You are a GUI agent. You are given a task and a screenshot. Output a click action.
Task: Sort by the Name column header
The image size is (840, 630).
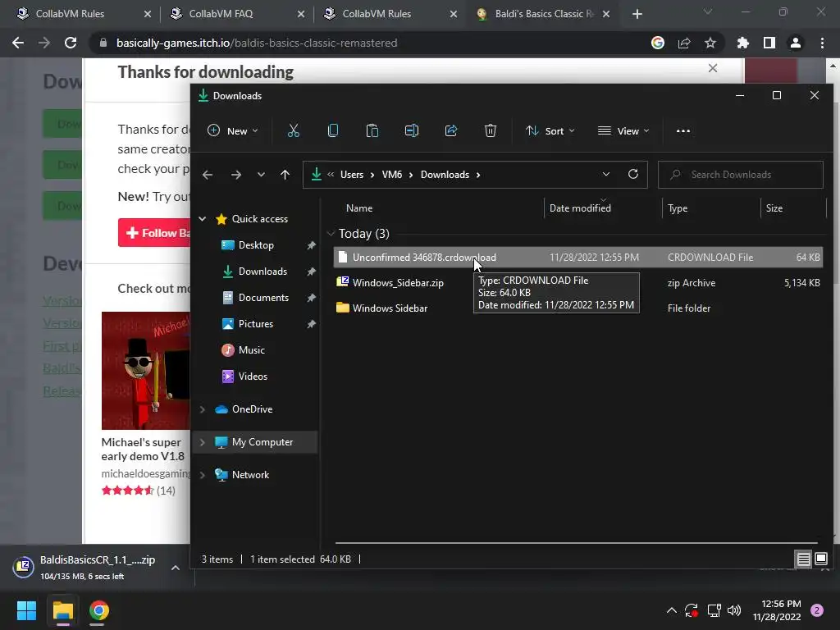tap(359, 208)
